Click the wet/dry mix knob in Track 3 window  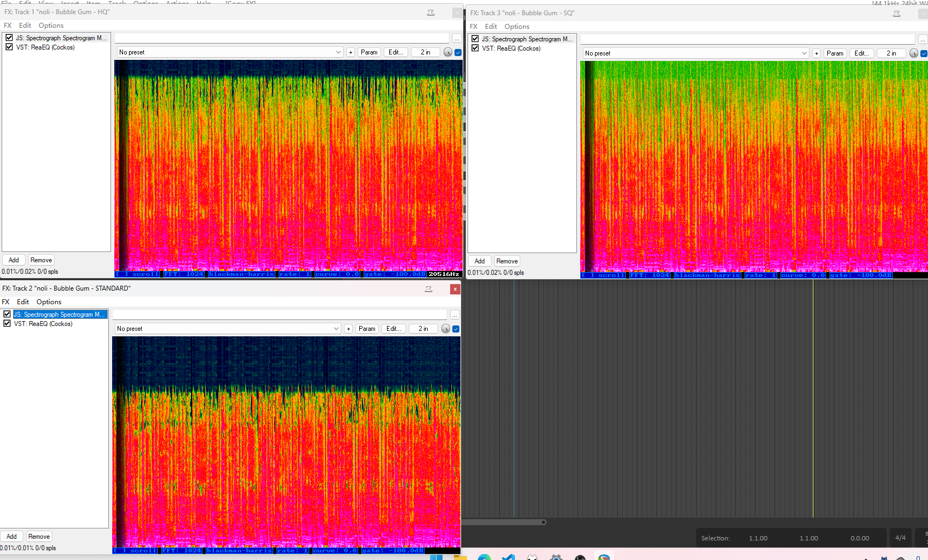coord(914,53)
